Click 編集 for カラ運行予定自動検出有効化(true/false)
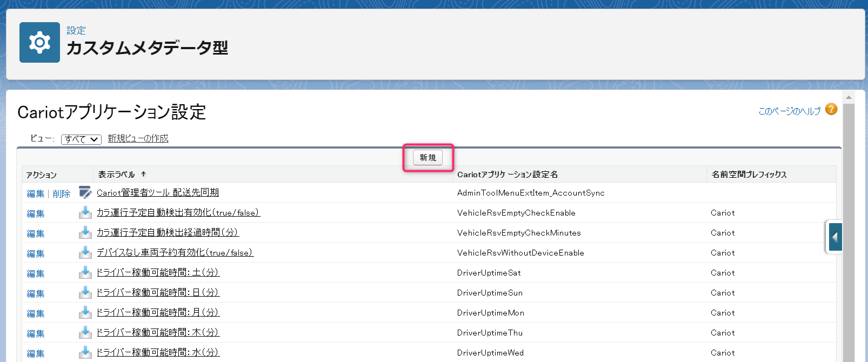This screenshot has height=362, width=868. (x=36, y=213)
